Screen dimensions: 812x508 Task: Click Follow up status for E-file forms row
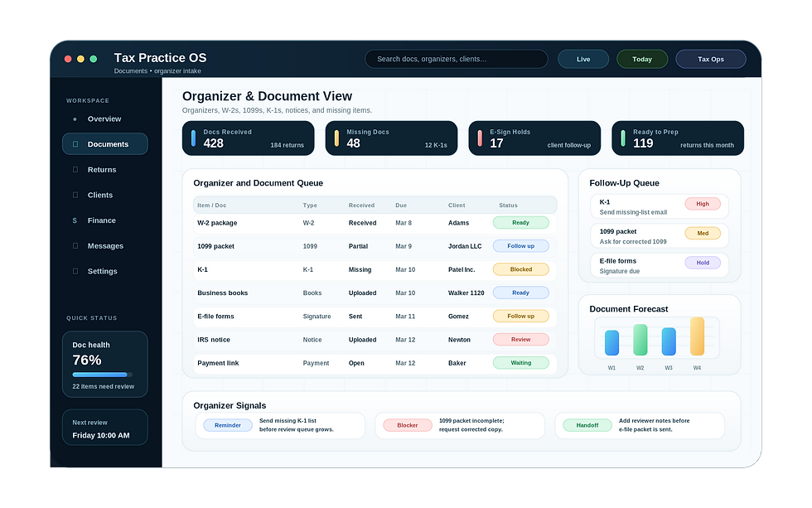520,316
